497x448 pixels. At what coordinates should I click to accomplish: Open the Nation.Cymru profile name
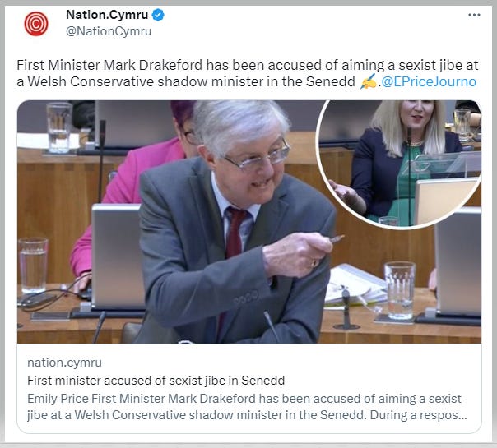[x=107, y=15]
